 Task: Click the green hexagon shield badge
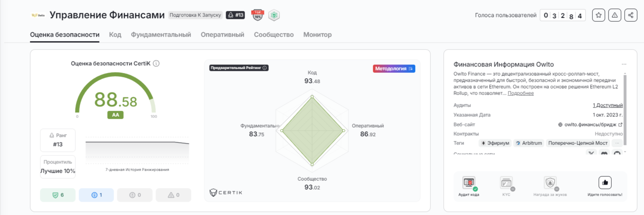(x=274, y=15)
